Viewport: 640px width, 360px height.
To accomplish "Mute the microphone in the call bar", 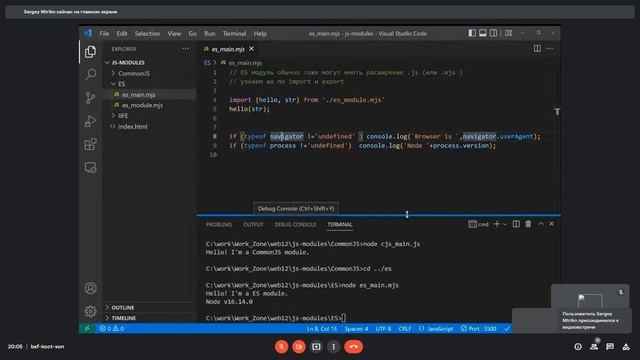I will pos(281,347).
